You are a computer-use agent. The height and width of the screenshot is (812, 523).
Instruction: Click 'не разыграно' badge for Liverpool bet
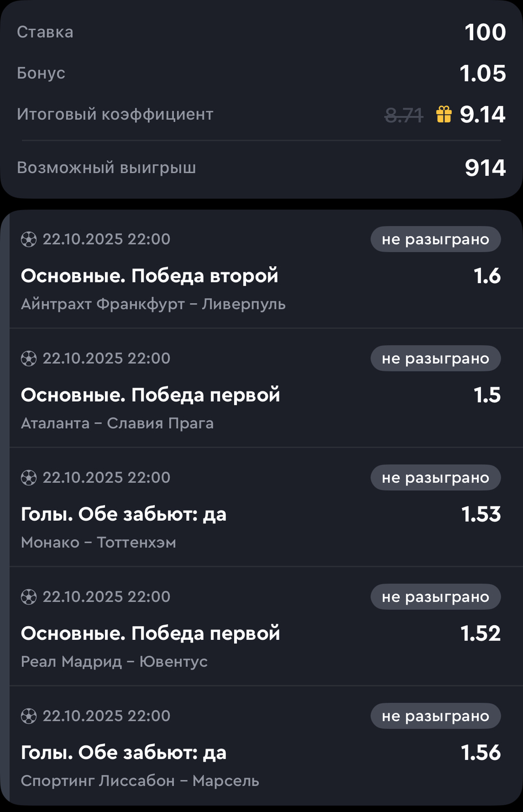click(x=435, y=239)
